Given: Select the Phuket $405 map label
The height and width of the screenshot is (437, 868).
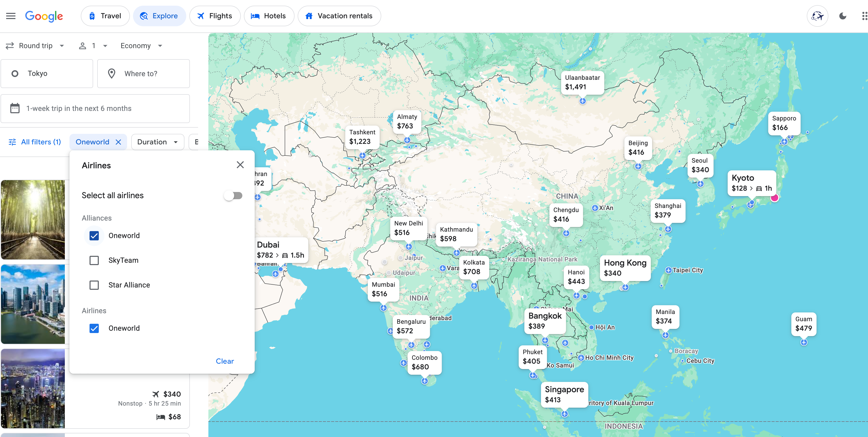Looking at the screenshot, I should (532, 357).
